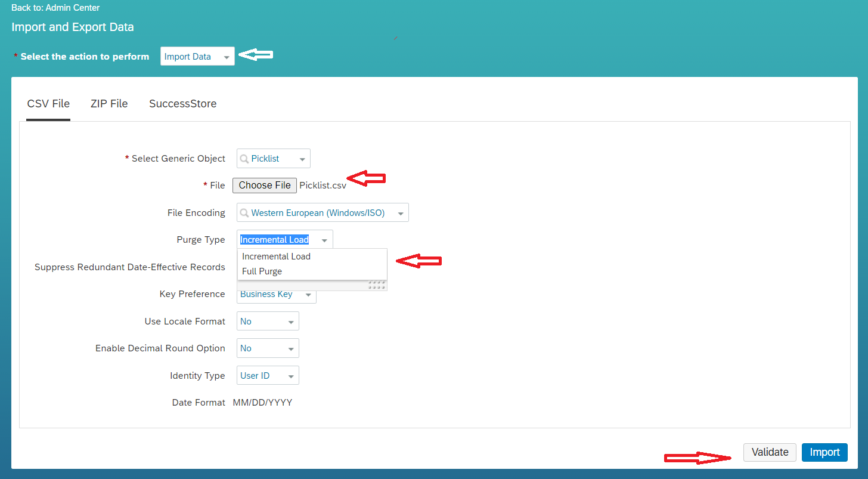The height and width of the screenshot is (479, 868).
Task: Click the search icon in Select Generic Object field
Action: coord(244,158)
